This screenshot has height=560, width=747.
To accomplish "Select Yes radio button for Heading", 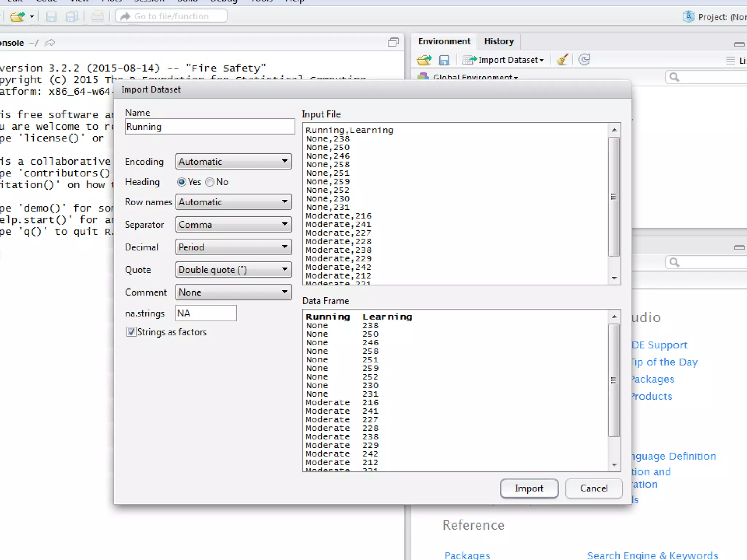I will [181, 182].
